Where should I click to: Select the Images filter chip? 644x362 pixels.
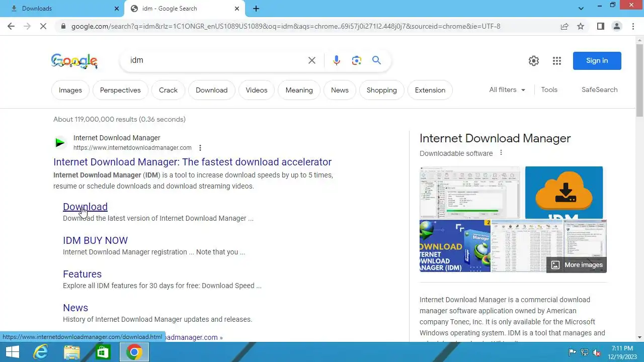tap(70, 90)
